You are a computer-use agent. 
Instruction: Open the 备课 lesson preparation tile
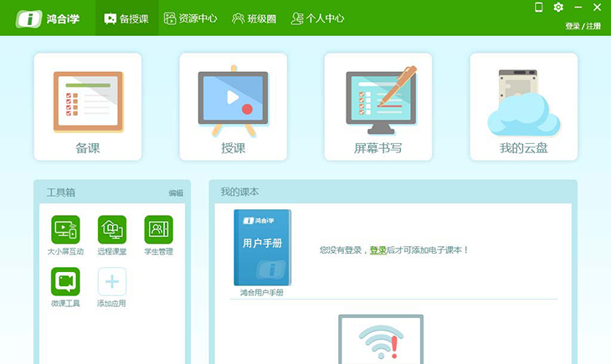click(x=88, y=106)
